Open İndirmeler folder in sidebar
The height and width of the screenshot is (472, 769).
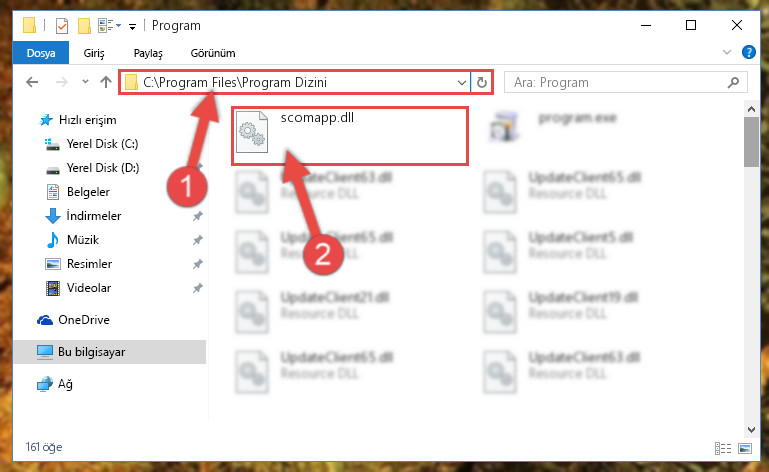[x=94, y=216]
